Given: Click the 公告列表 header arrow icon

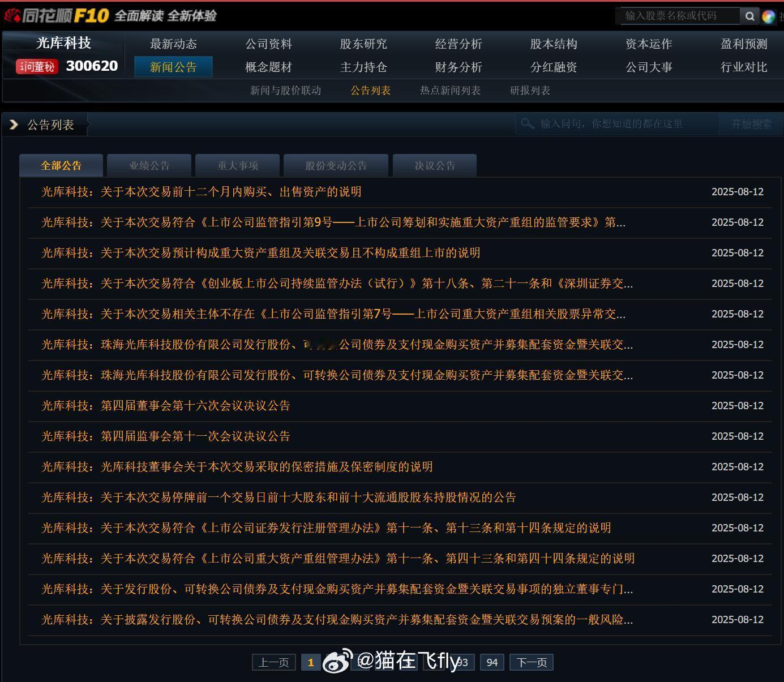Looking at the screenshot, I should [14, 125].
